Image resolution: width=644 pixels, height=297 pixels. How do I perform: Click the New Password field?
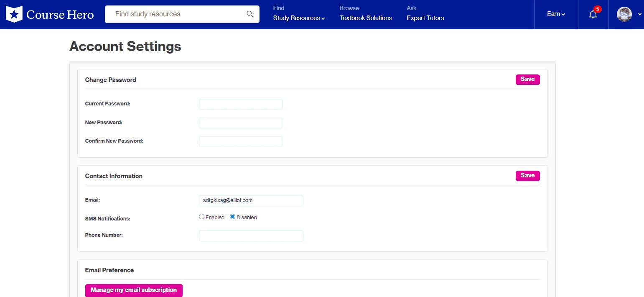tap(241, 123)
